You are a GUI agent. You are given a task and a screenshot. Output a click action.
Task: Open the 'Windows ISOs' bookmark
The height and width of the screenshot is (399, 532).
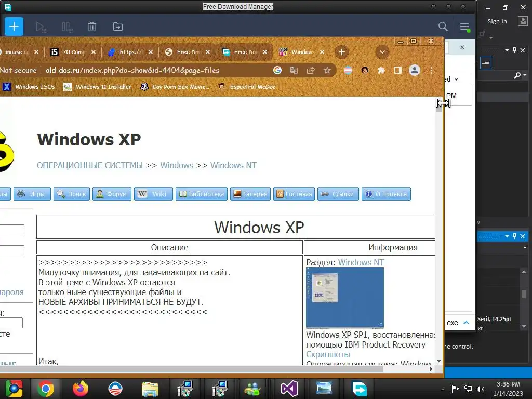(x=29, y=87)
